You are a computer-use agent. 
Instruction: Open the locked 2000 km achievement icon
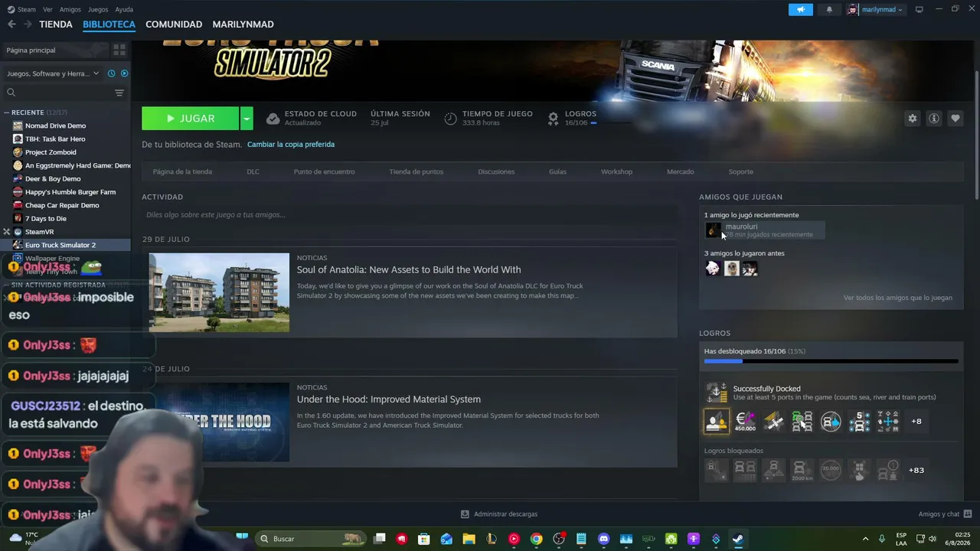click(802, 470)
